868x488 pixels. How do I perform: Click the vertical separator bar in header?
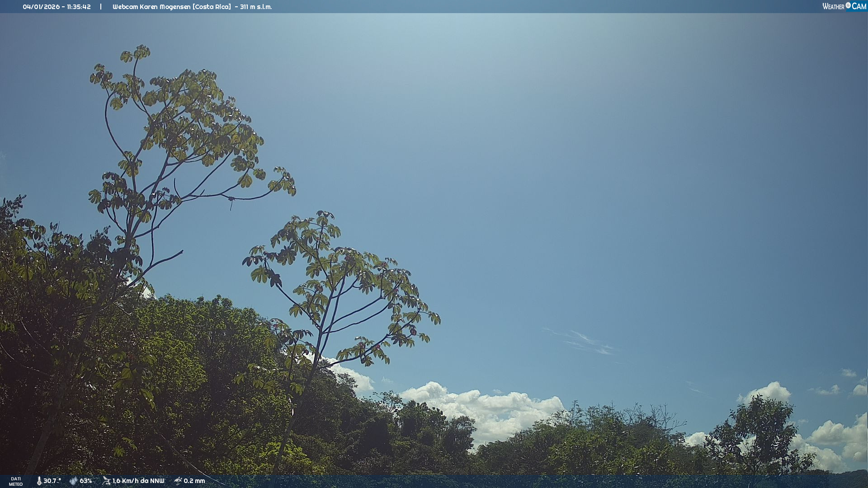(101, 7)
